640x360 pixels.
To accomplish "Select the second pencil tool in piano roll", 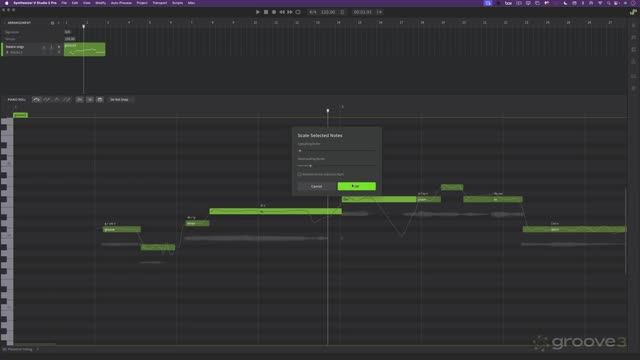I will pyautogui.click(x=47, y=100).
